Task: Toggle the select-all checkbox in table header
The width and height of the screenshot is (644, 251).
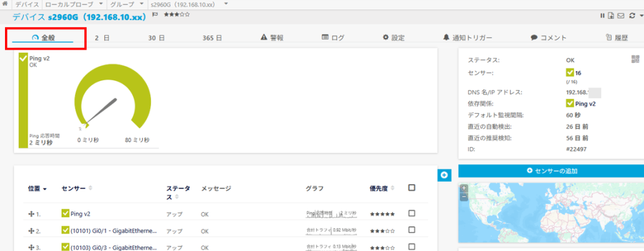Action: pos(411,187)
